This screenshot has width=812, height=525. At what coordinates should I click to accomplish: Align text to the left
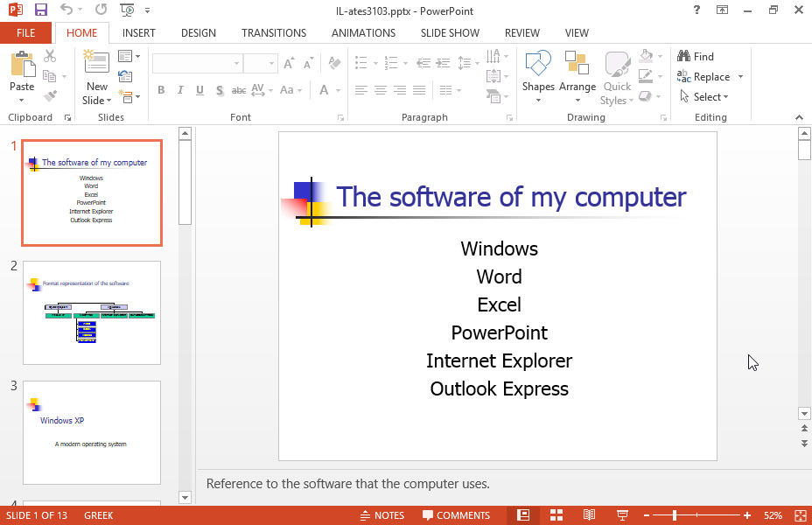pyautogui.click(x=361, y=90)
